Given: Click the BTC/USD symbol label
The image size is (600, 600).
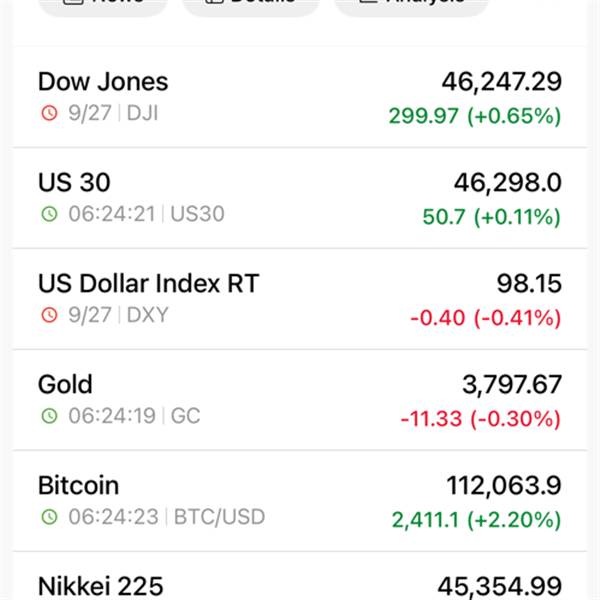Looking at the screenshot, I should pyautogui.click(x=217, y=517).
